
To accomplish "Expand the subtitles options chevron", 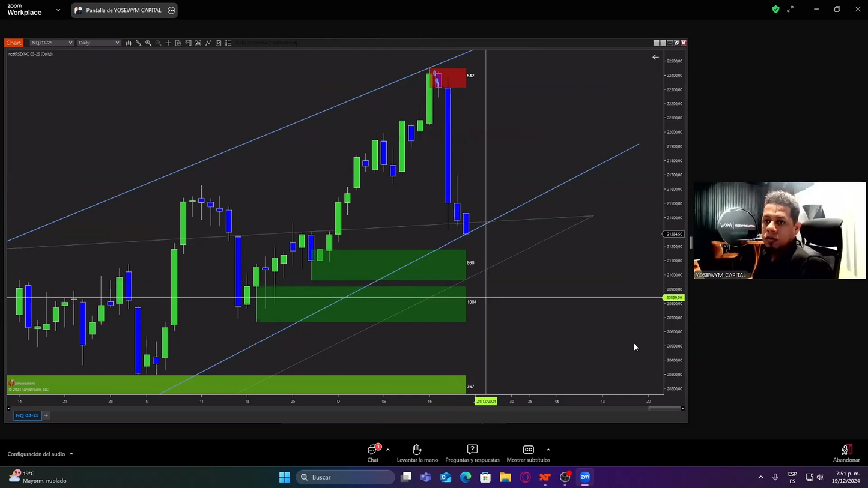I will [548, 450].
